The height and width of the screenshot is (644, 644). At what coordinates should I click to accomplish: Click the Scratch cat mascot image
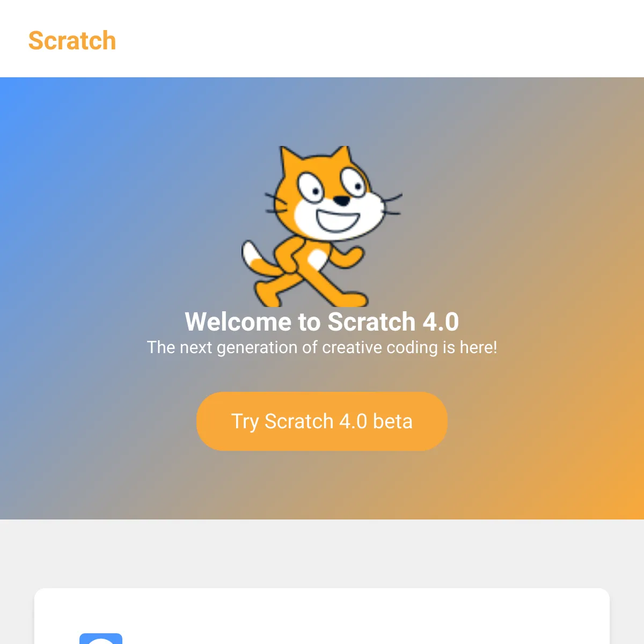[322, 226]
